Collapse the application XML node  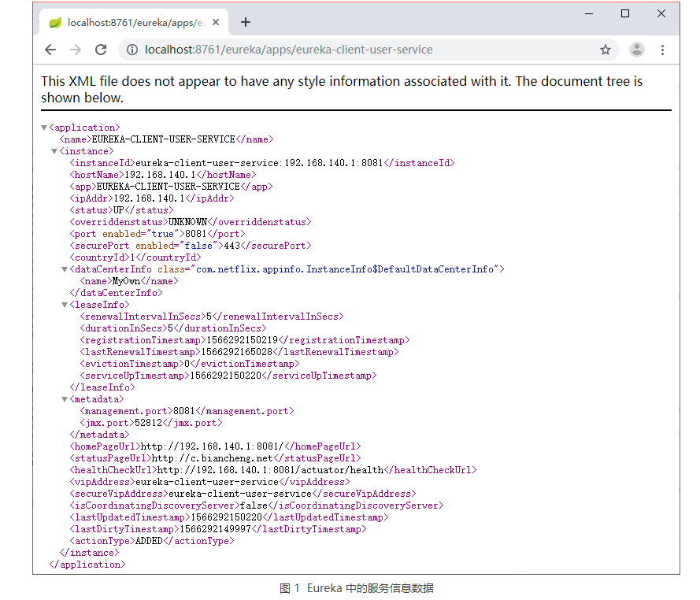[x=44, y=128]
